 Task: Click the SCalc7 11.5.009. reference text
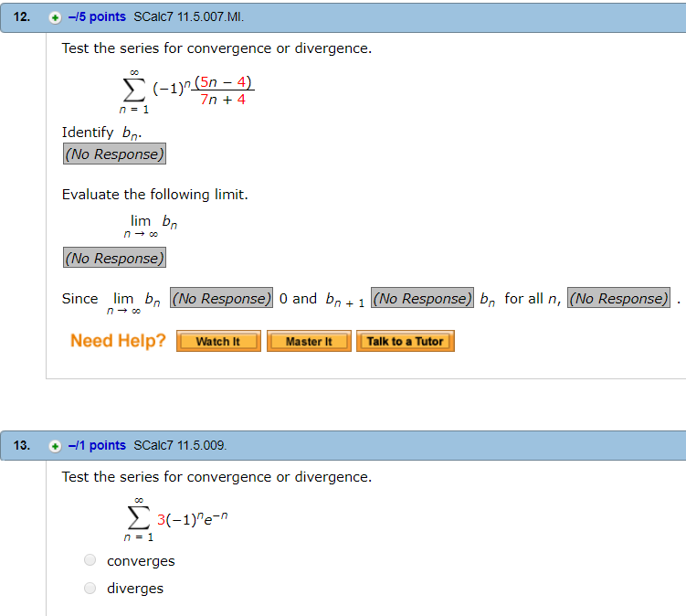click(x=180, y=446)
